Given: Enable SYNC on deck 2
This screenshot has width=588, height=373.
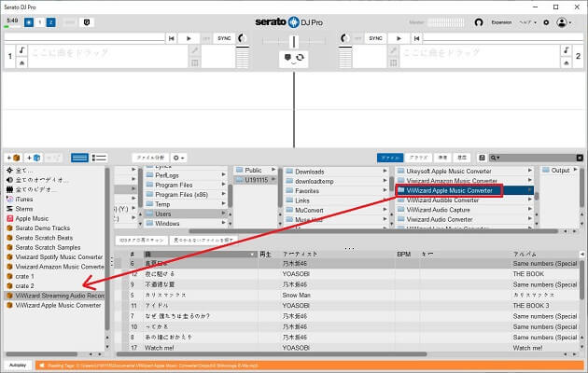Looking at the screenshot, I should tap(375, 38).
